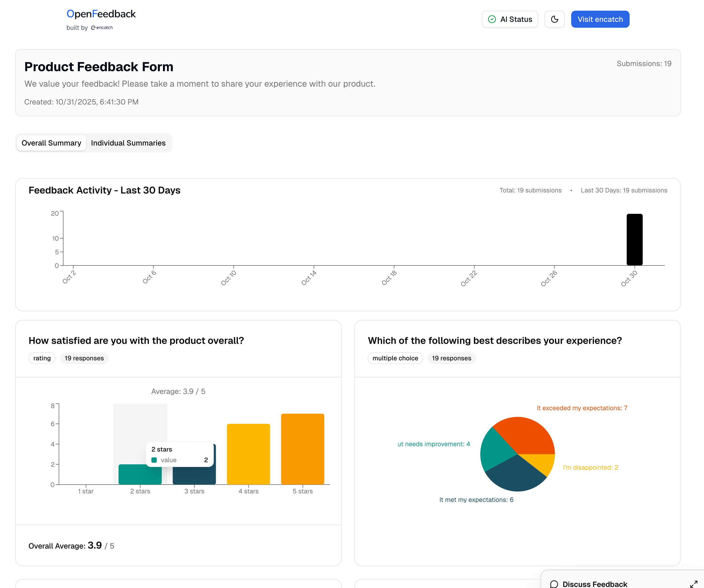The height and width of the screenshot is (588, 704).
Task: Click the yellow 4 stars rating bar
Action: pos(248,454)
